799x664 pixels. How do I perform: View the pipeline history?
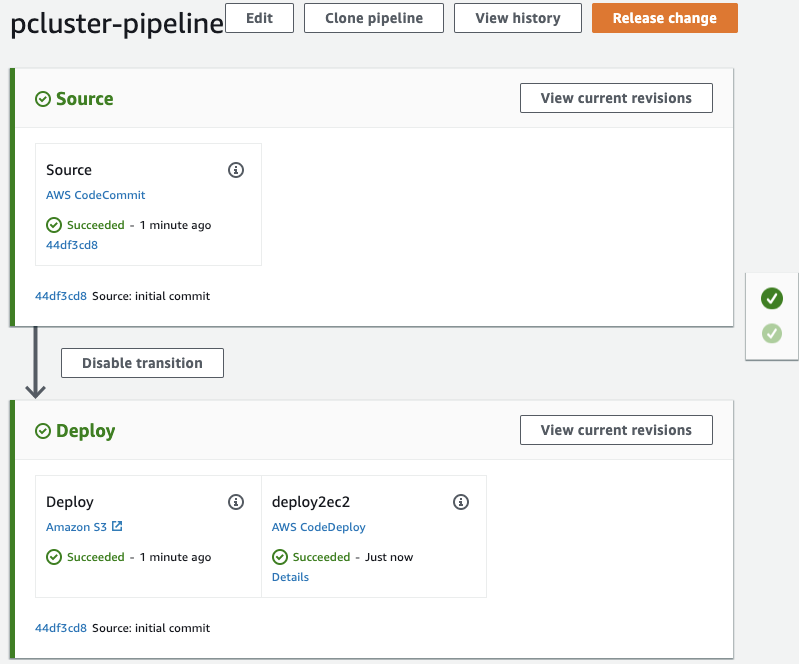click(x=517, y=18)
